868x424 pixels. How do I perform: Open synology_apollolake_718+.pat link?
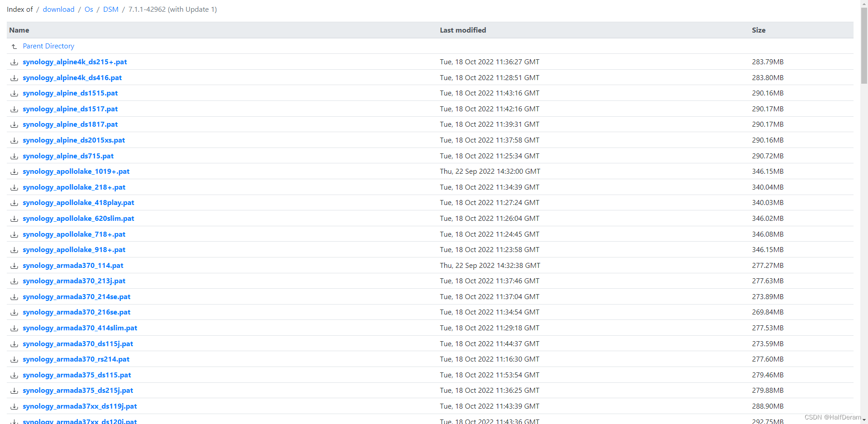point(74,234)
